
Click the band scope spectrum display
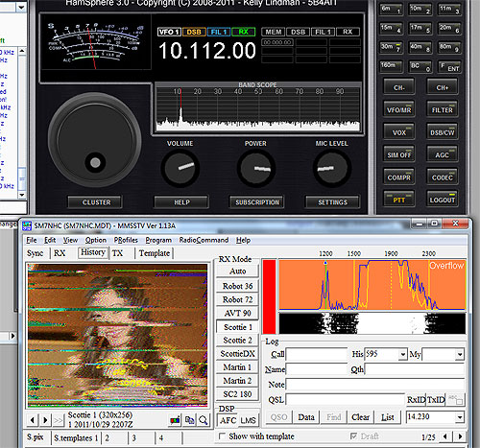(257, 109)
